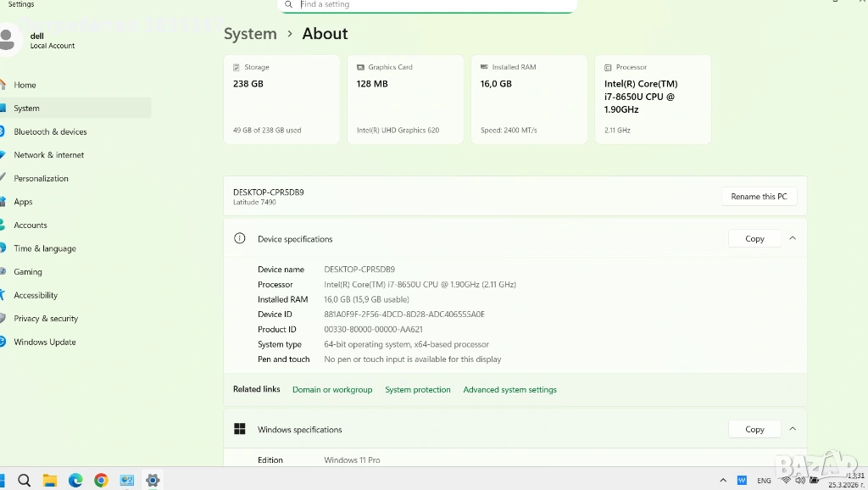Image resolution: width=868 pixels, height=490 pixels.
Task: Open Privacy & security settings
Action: (46, 319)
